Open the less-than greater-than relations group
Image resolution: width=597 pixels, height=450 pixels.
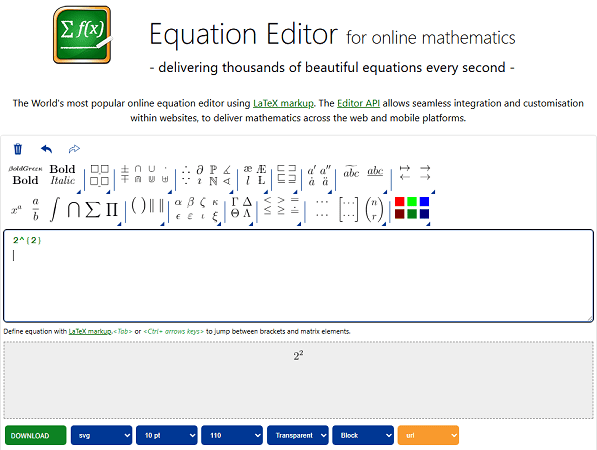point(281,206)
